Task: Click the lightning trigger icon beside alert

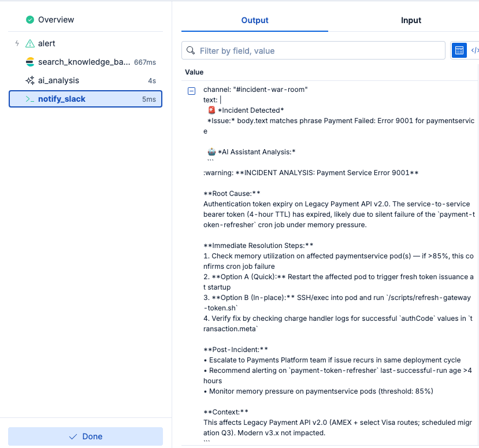Action: 17,43
